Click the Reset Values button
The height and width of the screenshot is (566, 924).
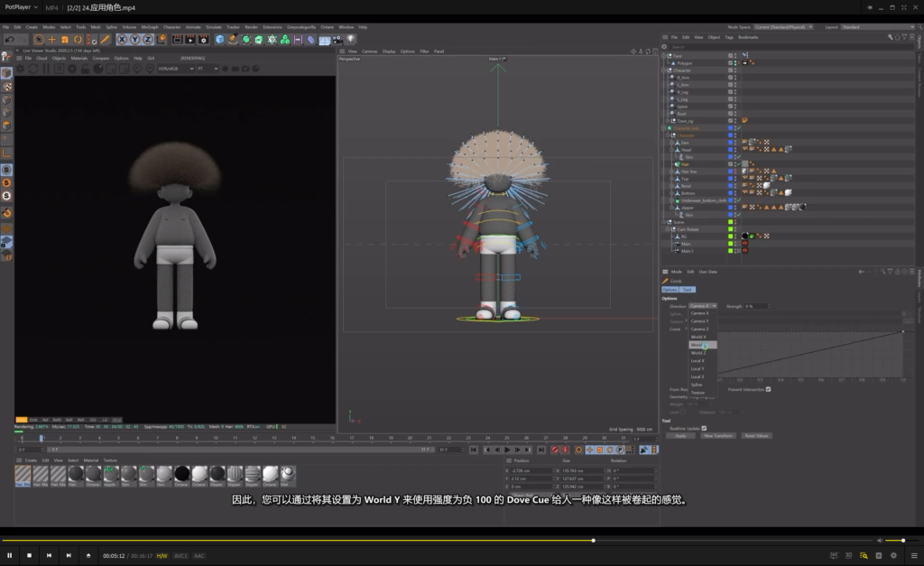point(756,435)
